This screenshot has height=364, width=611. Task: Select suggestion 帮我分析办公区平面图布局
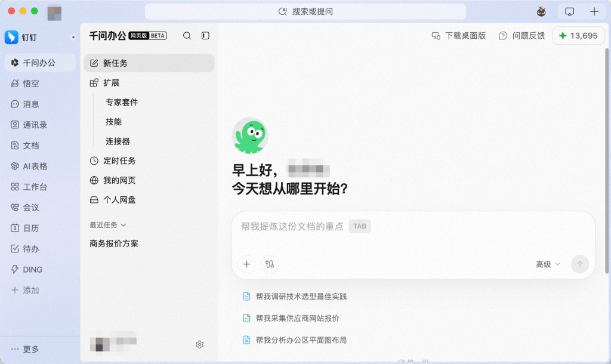tap(295, 340)
